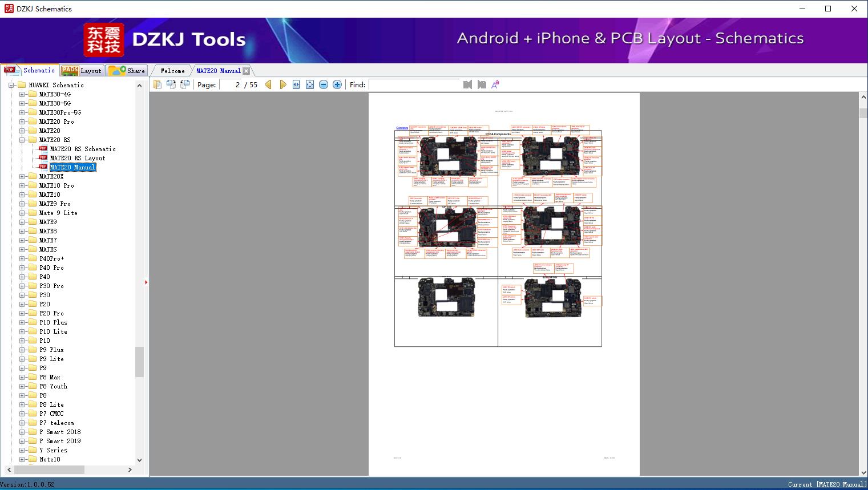The height and width of the screenshot is (490, 868).
Task: Click the PDF icon of MATE20 Manual
Action: 43,167
